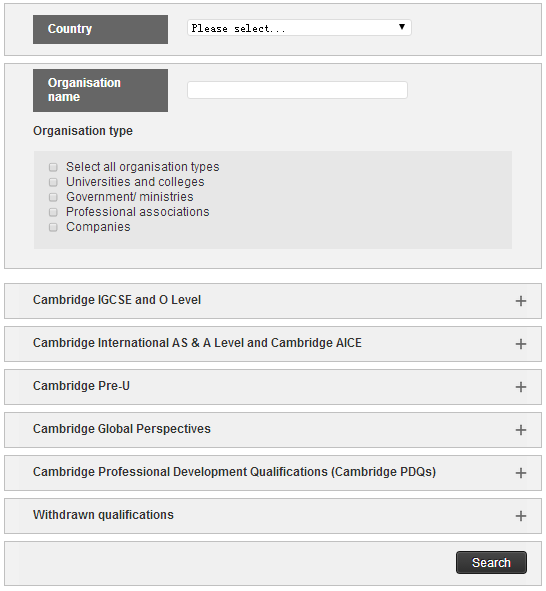
Task: Focus the Organisation name text field
Action: click(x=297, y=90)
